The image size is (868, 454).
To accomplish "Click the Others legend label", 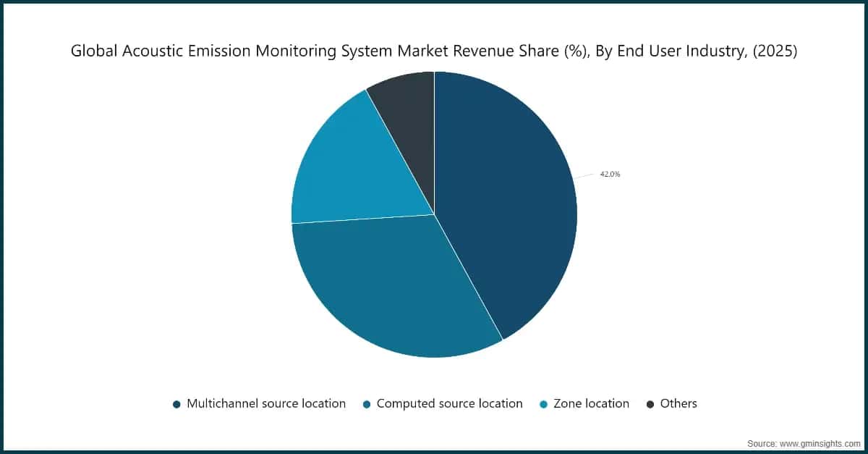I will [678, 403].
